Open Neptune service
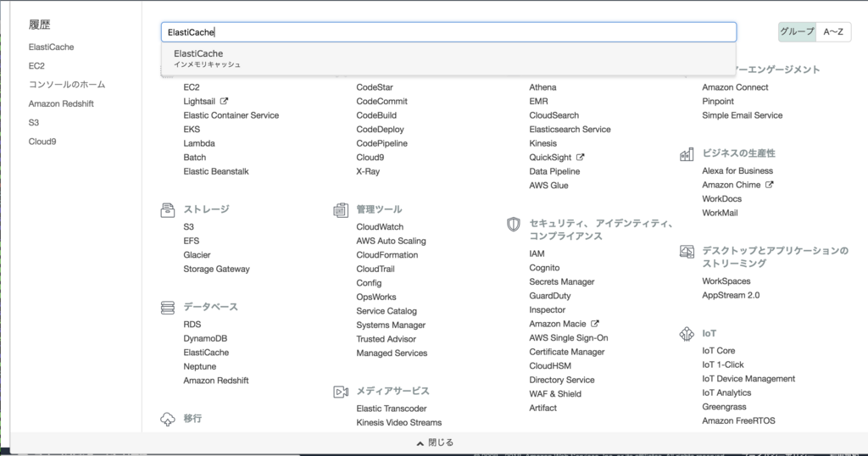Viewport: 868px width, 456px height. [200, 366]
